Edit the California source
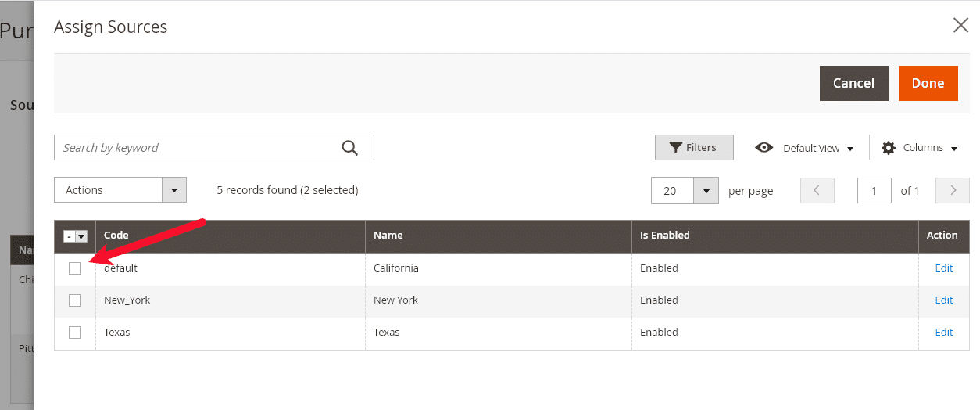980x410 pixels. 944,268
